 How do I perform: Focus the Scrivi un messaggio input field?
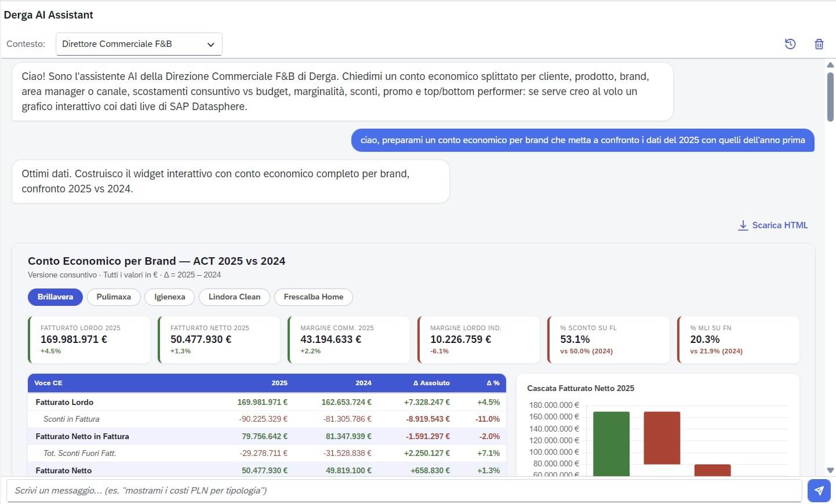pos(404,491)
